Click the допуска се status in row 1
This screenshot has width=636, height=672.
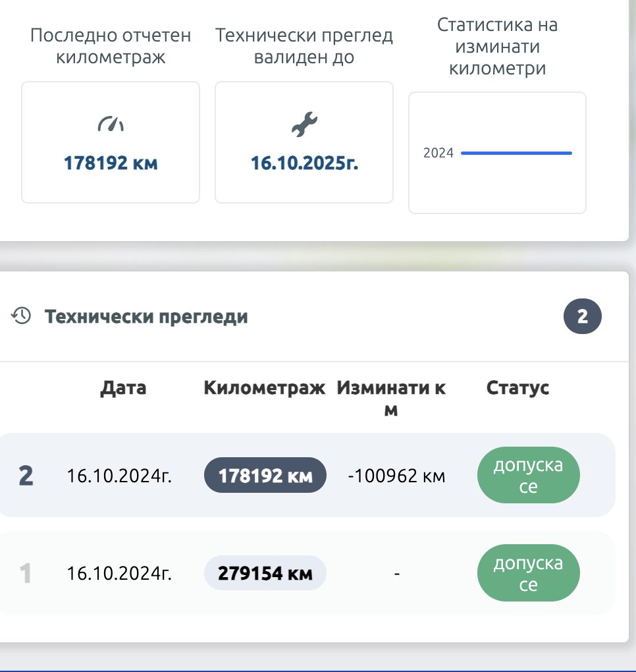coord(529,573)
